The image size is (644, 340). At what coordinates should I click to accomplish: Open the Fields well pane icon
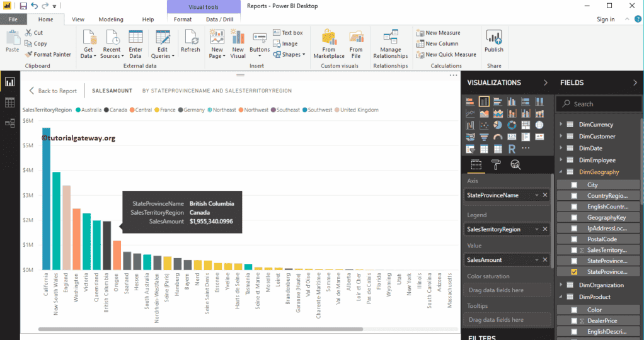tap(476, 165)
